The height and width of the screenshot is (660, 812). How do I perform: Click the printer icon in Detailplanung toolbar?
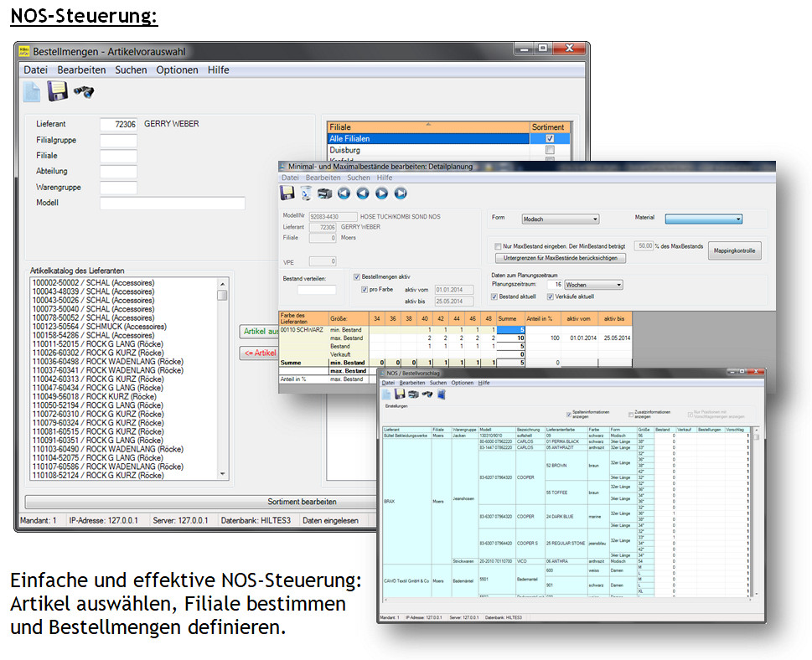coord(324,193)
